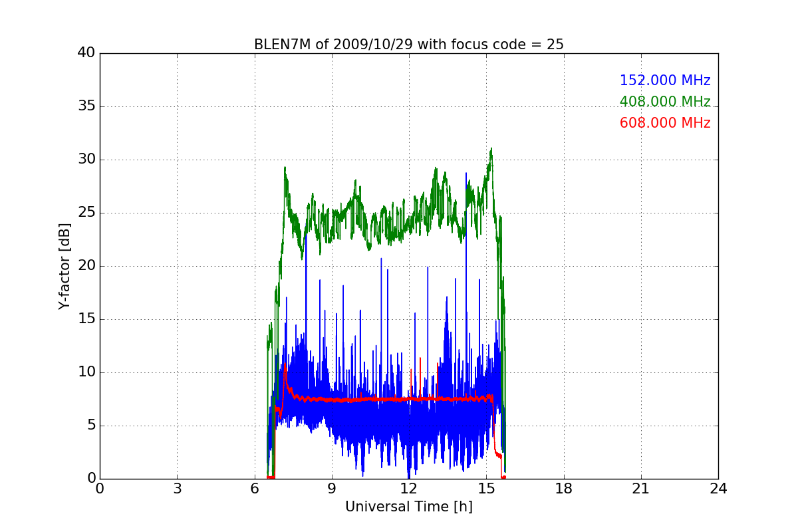
Task: Click y-axis tick label 30
Action: 86,160
